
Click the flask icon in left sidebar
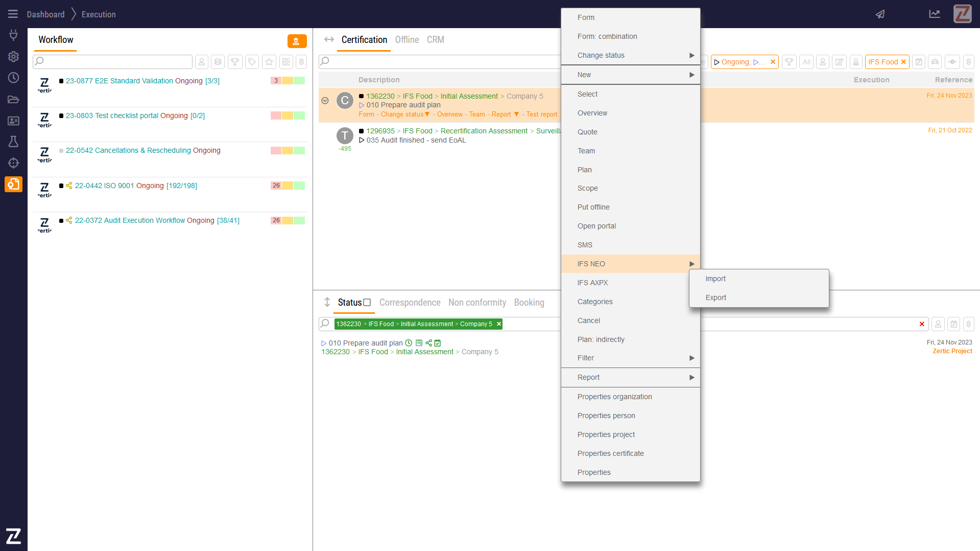coord(13,142)
